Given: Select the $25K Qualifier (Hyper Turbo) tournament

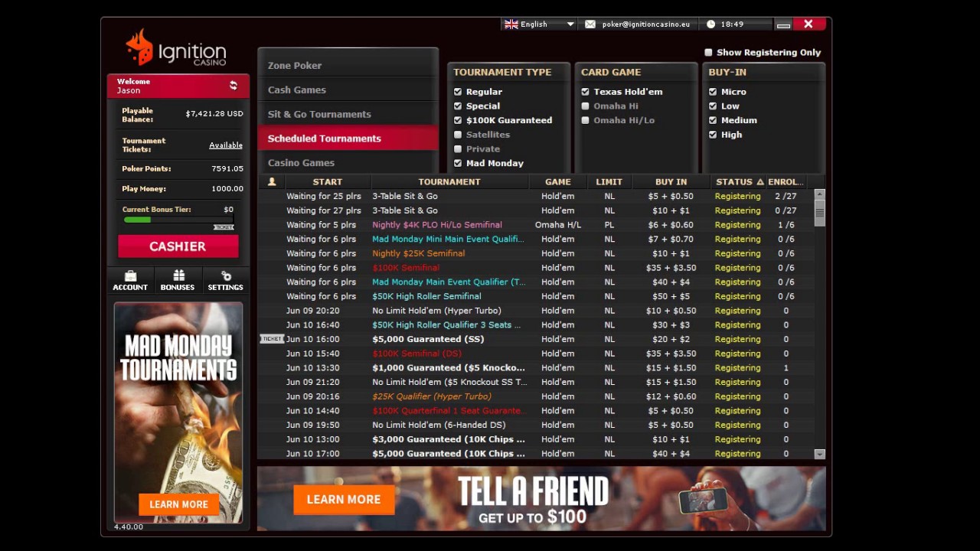Looking at the screenshot, I should point(536,396).
